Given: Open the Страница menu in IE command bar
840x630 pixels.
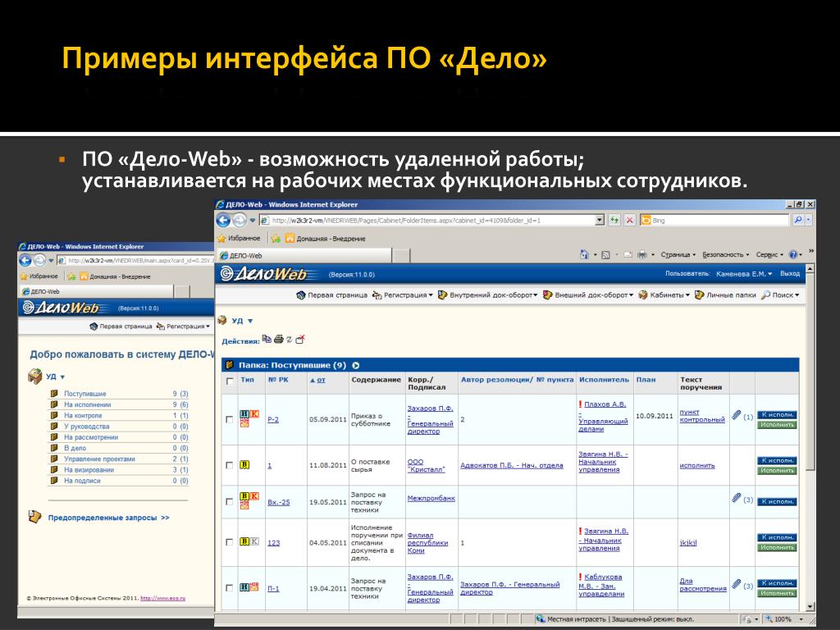Looking at the screenshot, I should pyautogui.click(x=678, y=255).
